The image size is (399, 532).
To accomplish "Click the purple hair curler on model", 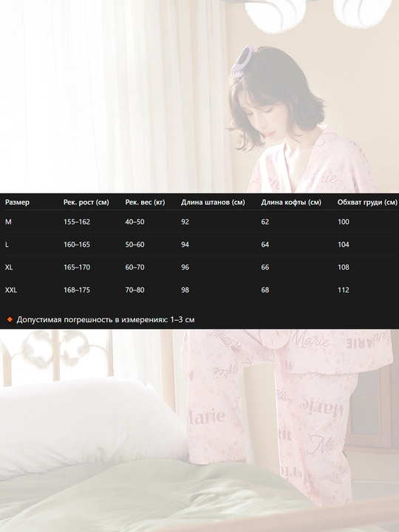I will coord(242,61).
